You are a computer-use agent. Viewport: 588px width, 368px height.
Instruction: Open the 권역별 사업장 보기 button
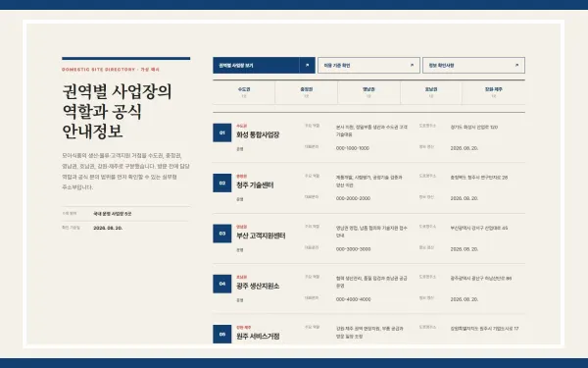coord(264,66)
